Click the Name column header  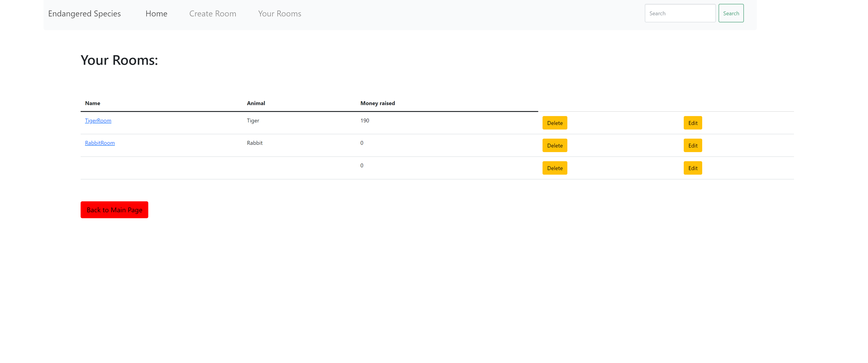[93, 103]
